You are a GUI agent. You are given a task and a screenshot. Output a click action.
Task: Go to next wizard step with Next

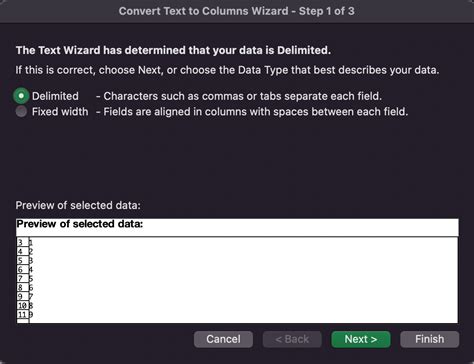coord(361,339)
